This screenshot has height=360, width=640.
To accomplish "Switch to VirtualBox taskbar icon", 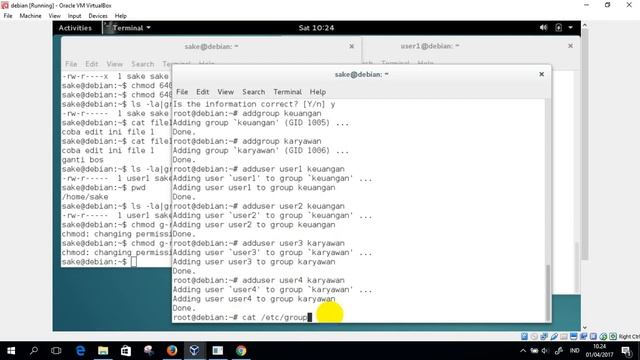I will (195, 351).
